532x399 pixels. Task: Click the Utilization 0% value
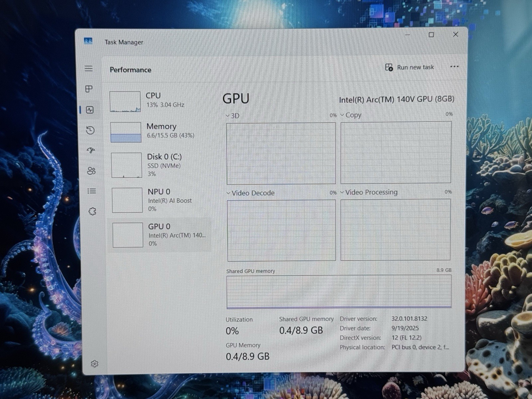click(232, 331)
